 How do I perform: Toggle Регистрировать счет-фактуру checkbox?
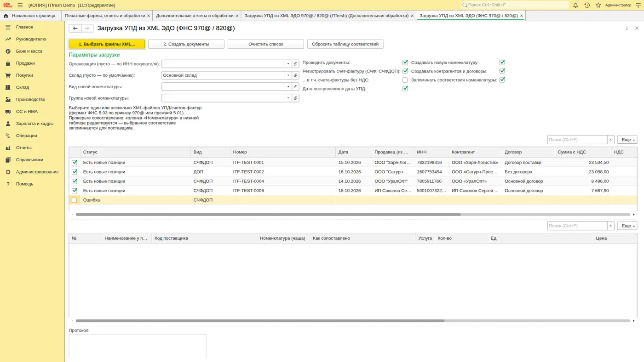(405, 71)
